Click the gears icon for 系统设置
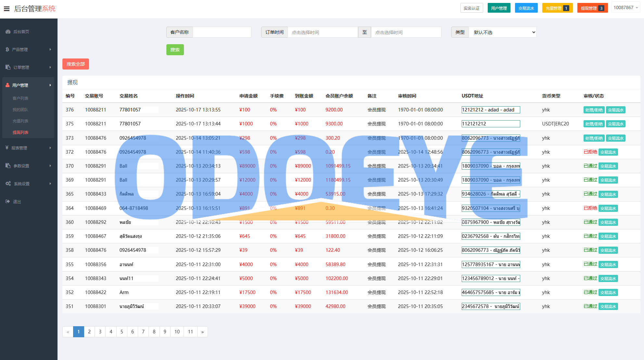 coord(8,184)
